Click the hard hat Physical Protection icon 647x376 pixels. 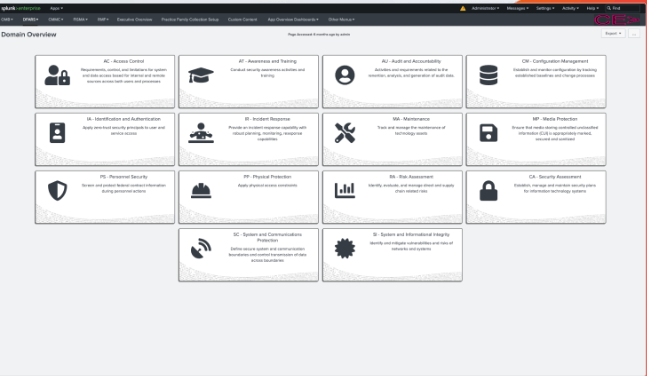[x=201, y=191]
